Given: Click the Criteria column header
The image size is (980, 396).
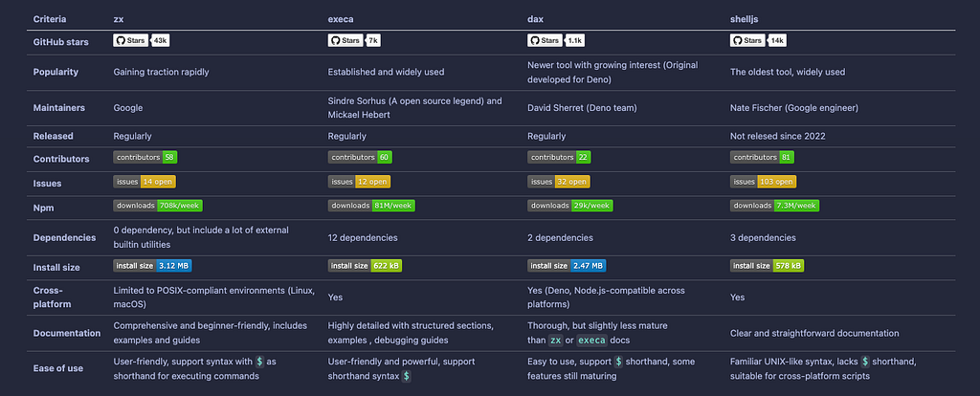Looking at the screenshot, I should pyautogui.click(x=50, y=19).
